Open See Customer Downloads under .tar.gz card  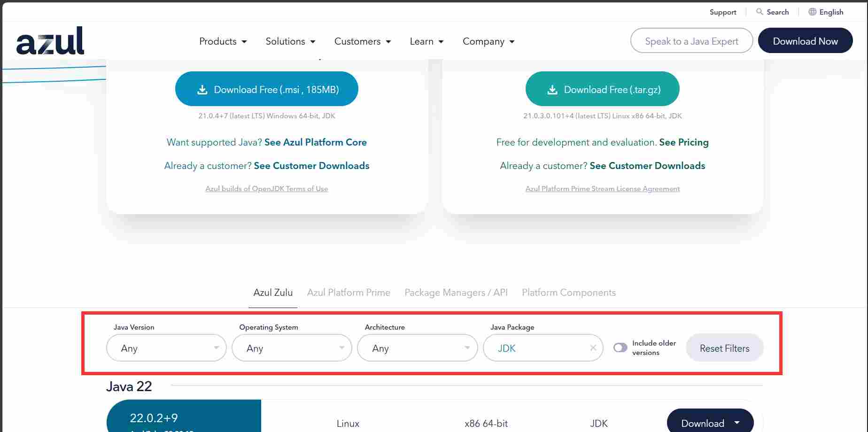point(647,166)
